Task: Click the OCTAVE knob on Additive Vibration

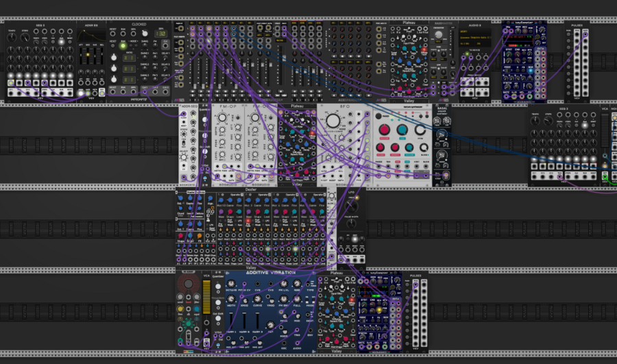Action: (232, 284)
